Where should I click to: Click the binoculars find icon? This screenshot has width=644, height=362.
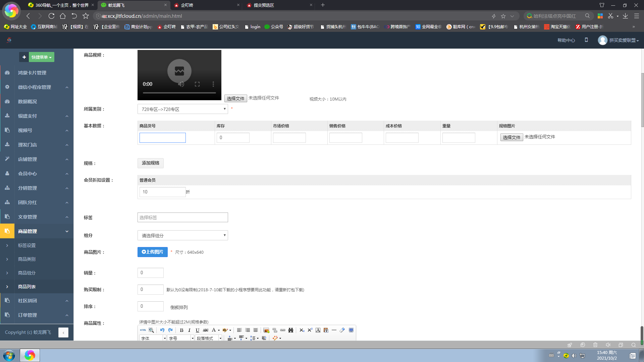pos(291,330)
